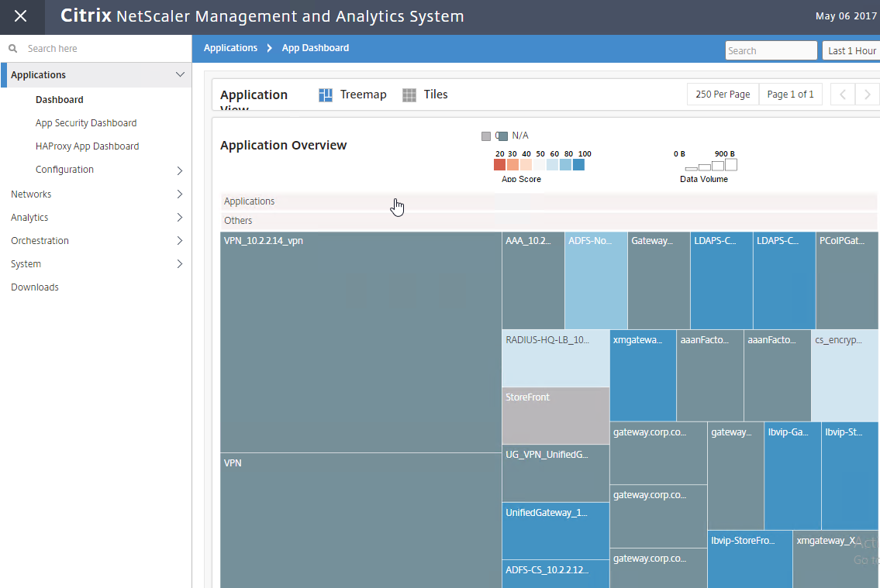
Task: Go to Applications in the breadcrumb
Action: tap(231, 48)
